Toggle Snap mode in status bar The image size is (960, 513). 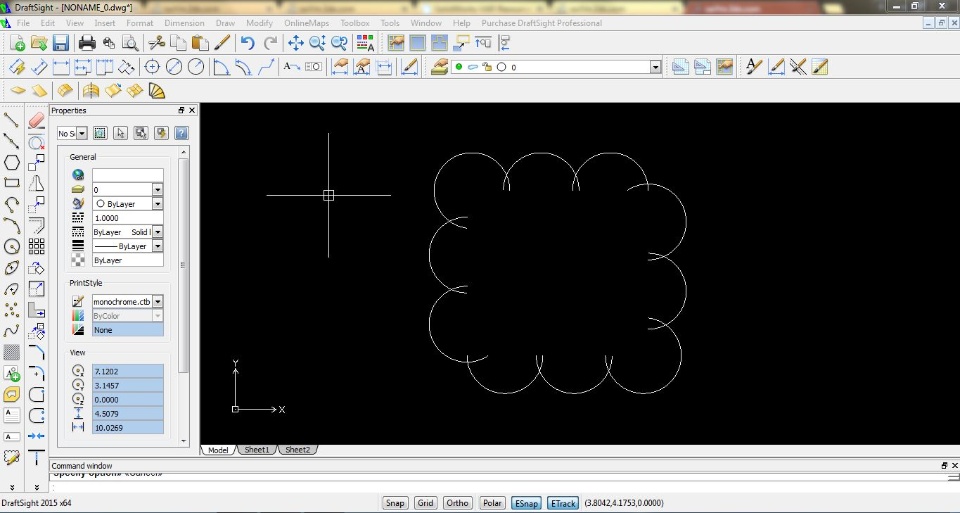click(394, 503)
